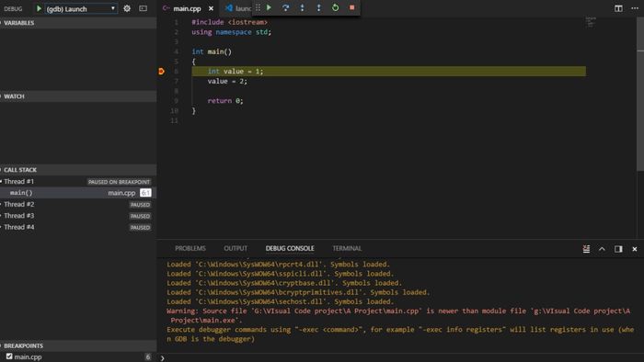
Task: Select (gdb) Launch configuration dropdown
Action: tap(81, 8)
